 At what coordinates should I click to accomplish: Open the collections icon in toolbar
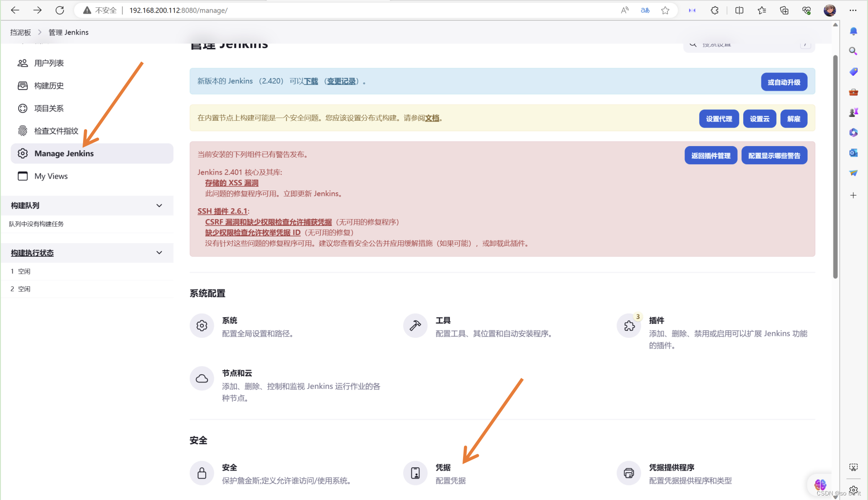pyautogui.click(x=784, y=10)
